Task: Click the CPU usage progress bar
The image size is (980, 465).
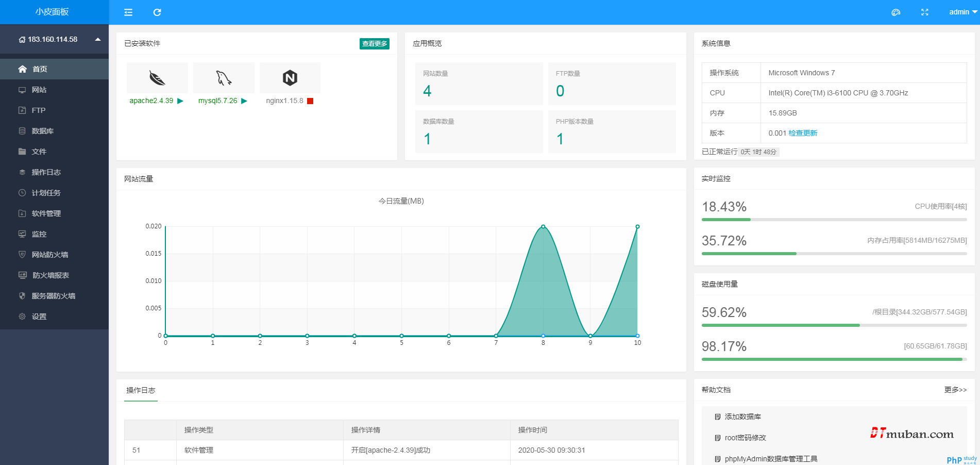Action: pyautogui.click(x=834, y=220)
